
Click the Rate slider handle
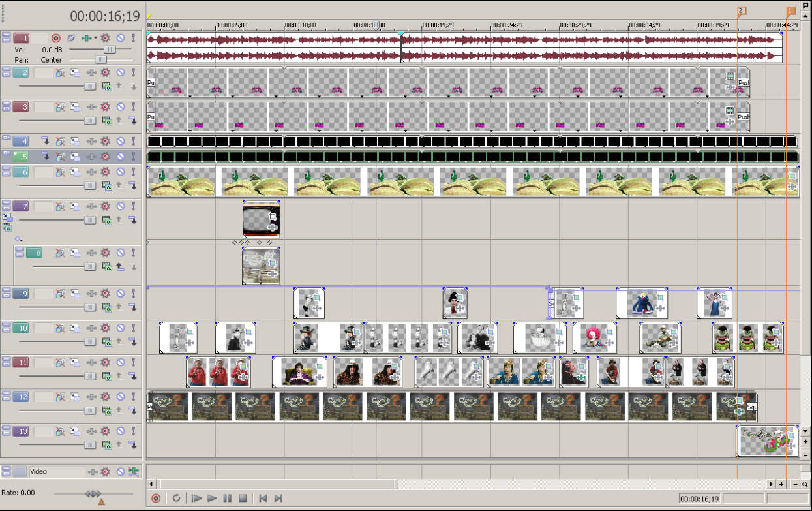coord(93,494)
